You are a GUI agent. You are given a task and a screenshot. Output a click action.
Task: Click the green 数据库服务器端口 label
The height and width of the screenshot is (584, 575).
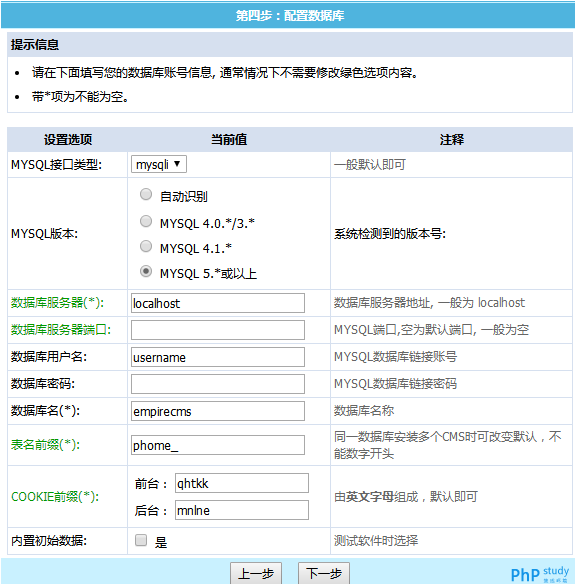pyautogui.click(x=61, y=330)
